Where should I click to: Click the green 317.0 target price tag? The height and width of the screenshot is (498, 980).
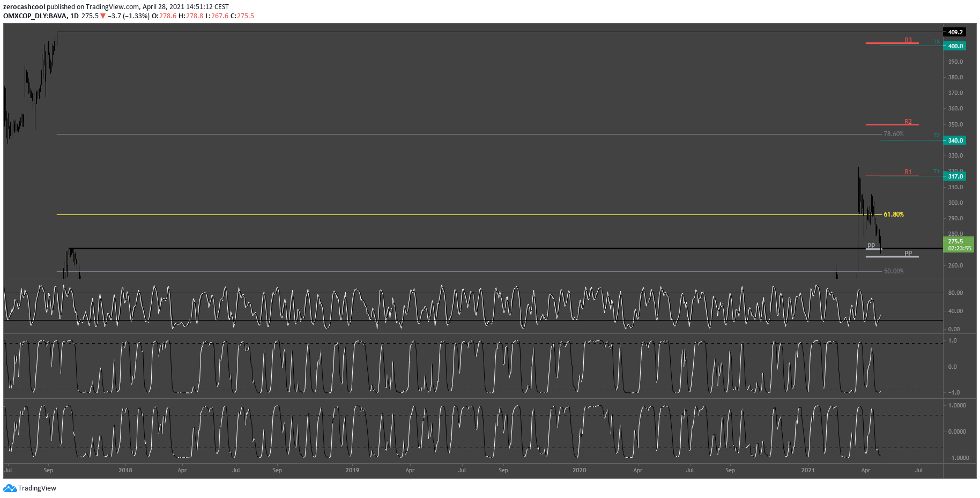955,176
